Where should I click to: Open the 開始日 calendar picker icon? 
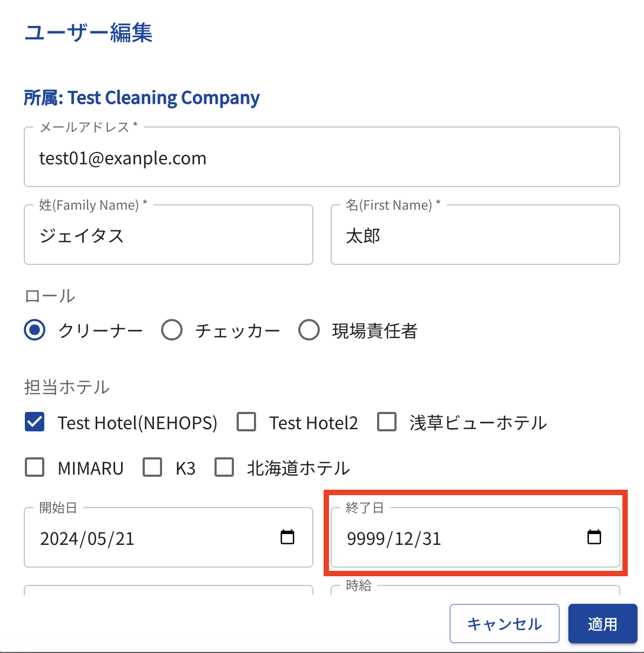[287, 537]
